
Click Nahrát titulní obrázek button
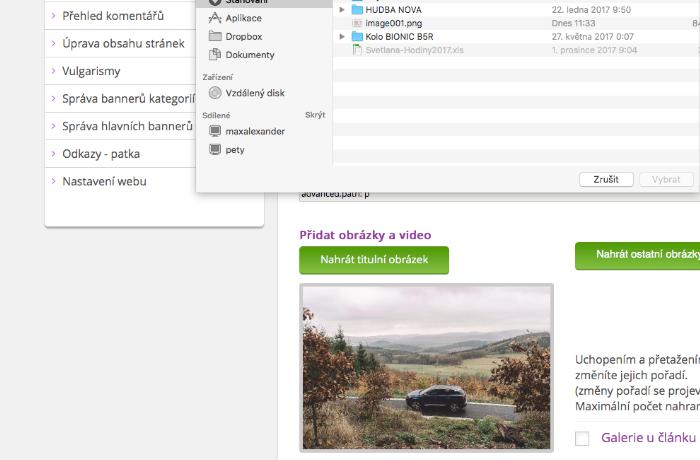click(x=374, y=260)
